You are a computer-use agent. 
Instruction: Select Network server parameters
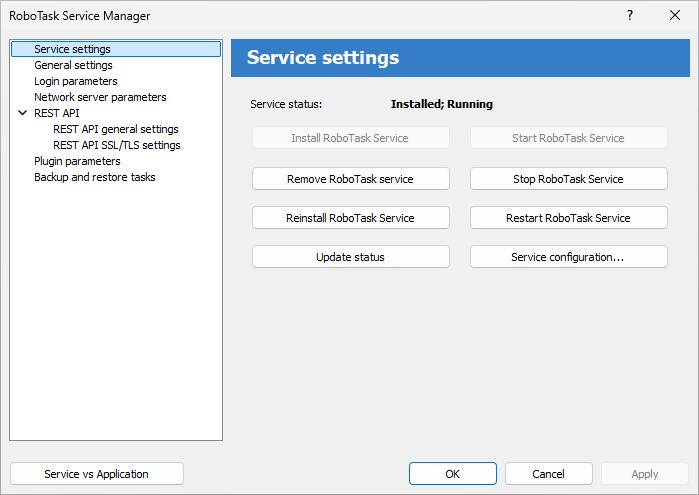click(100, 97)
